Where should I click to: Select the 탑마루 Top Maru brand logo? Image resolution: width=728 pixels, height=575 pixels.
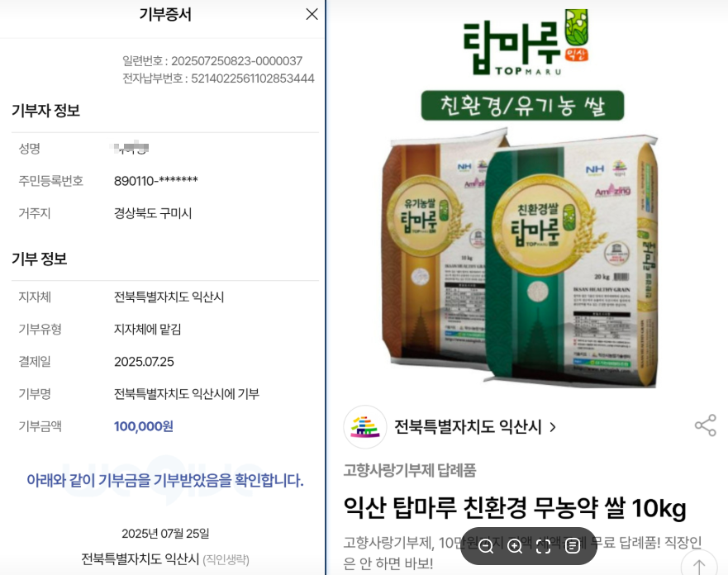pyautogui.click(x=526, y=42)
